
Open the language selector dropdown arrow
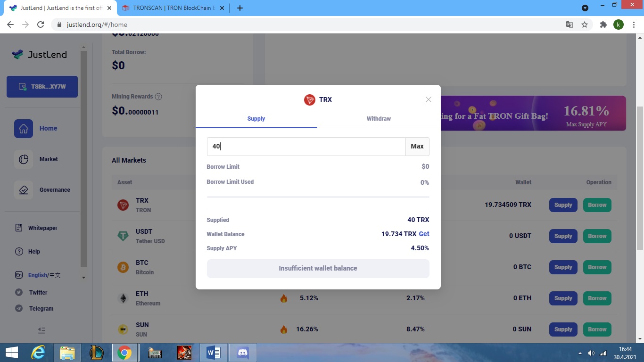click(x=84, y=278)
